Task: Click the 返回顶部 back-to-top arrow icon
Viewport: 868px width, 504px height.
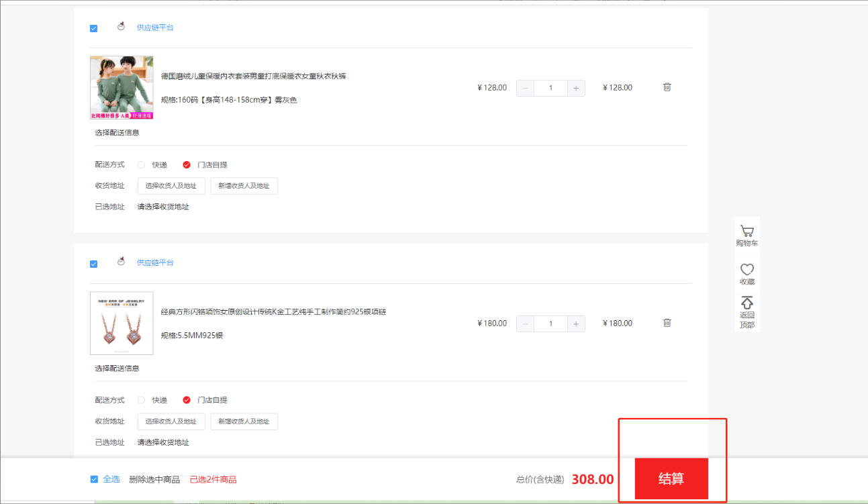Action: tap(746, 303)
